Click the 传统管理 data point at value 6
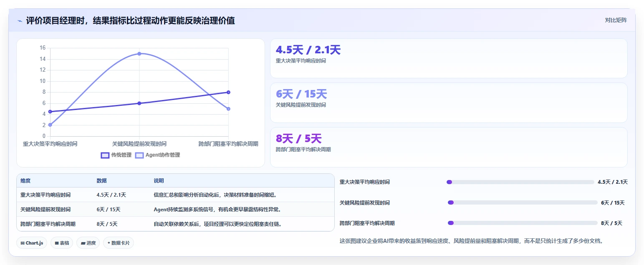 pyautogui.click(x=139, y=103)
